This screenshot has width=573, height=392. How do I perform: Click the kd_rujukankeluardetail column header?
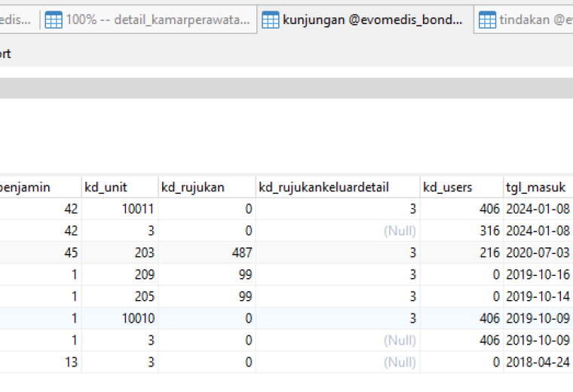point(338,187)
